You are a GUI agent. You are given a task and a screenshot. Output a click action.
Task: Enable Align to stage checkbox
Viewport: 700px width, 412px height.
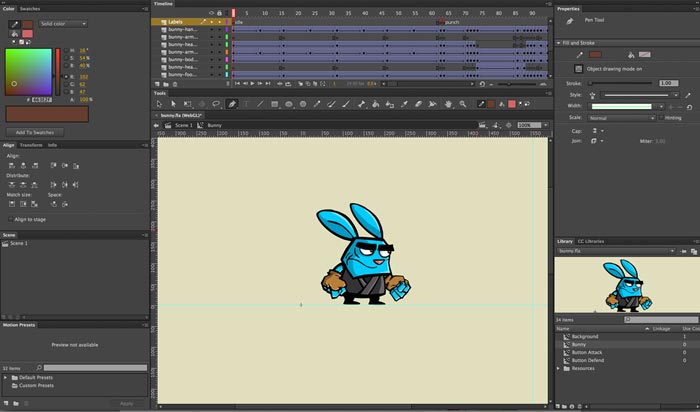point(11,219)
